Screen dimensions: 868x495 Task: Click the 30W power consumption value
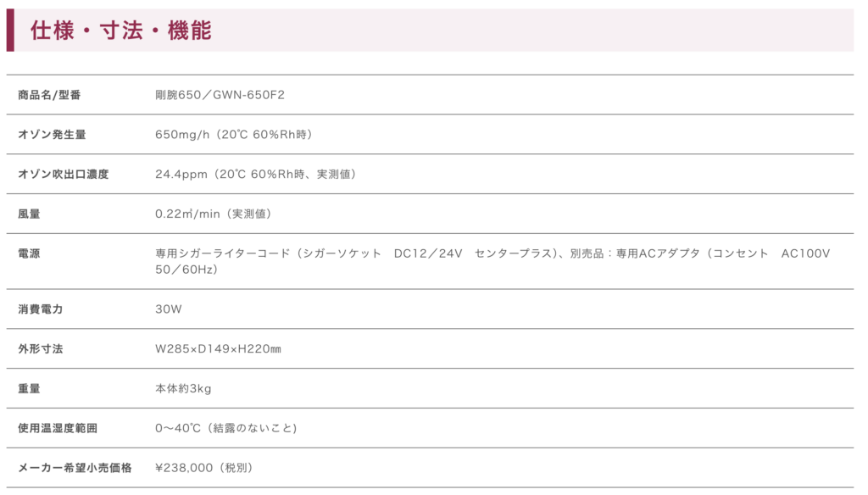pyautogui.click(x=169, y=309)
